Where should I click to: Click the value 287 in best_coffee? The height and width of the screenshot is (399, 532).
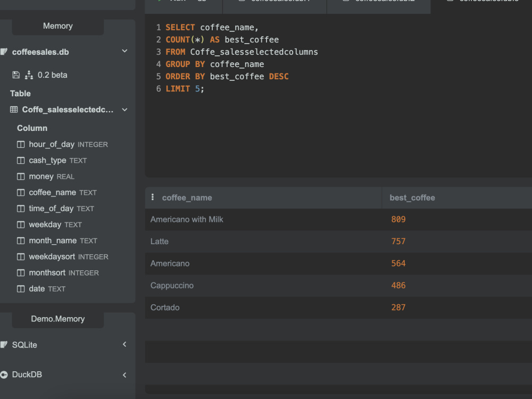point(398,307)
